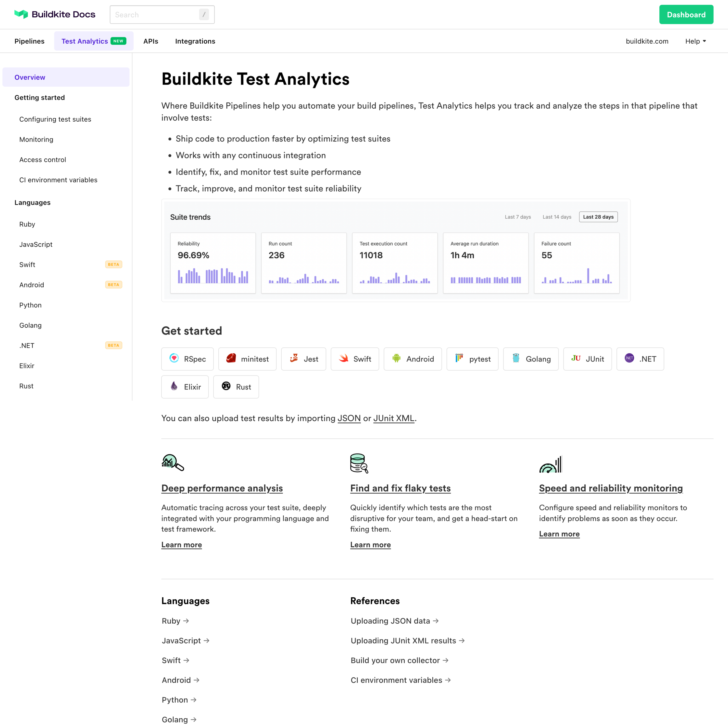Click the BETA badge beside .NET
This screenshot has width=728, height=728.
[x=113, y=346]
